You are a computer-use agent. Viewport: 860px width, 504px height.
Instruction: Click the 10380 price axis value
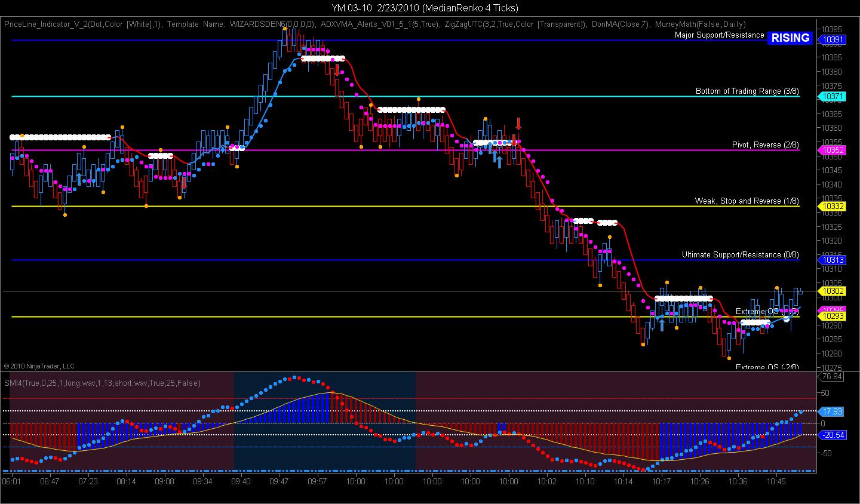point(831,71)
